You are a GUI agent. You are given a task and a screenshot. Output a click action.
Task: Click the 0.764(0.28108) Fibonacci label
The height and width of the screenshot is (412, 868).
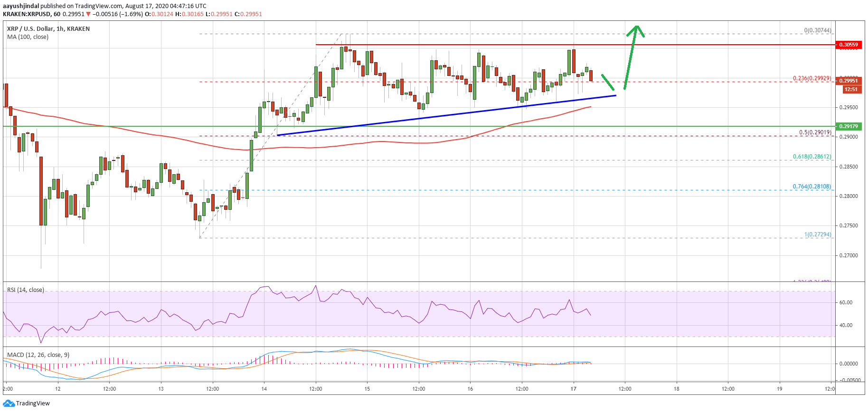[x=812, y=187]
